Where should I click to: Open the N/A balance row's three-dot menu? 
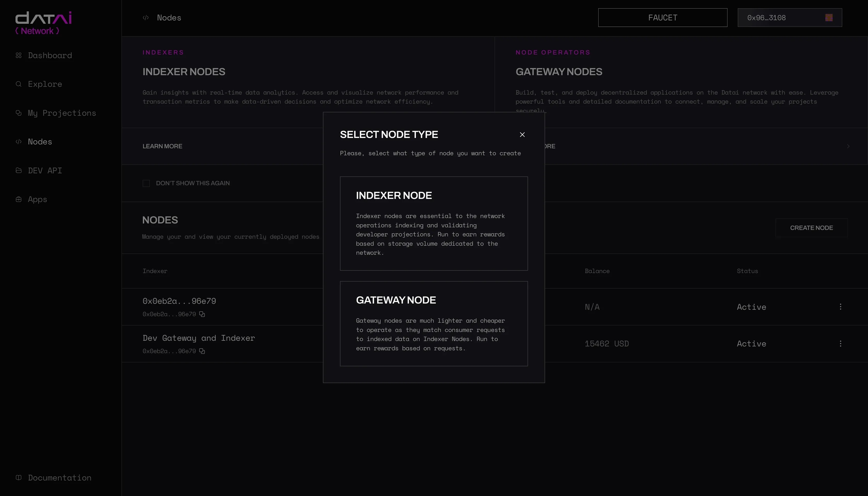click(x=840, y=307)
